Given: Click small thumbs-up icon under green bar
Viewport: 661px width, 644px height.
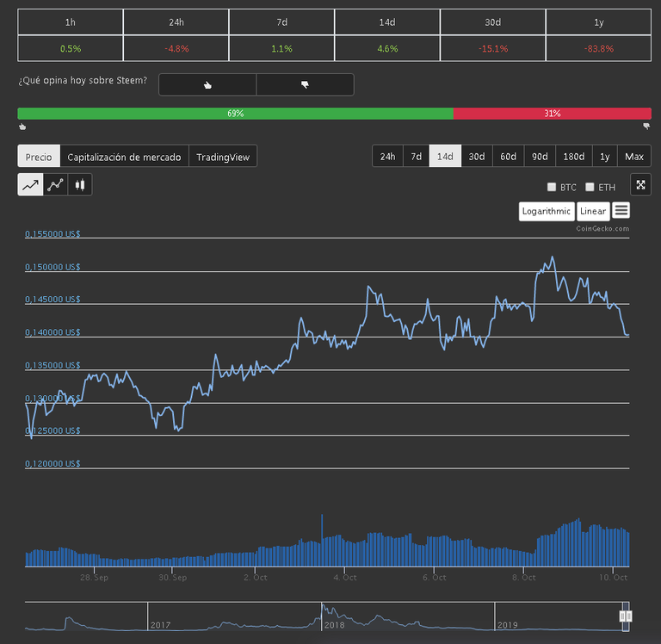Looking at the screenshot, I should pos(22,127).
